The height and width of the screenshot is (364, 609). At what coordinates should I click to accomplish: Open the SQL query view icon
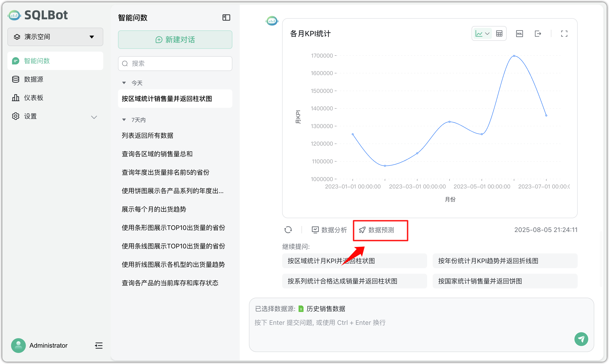519,33
